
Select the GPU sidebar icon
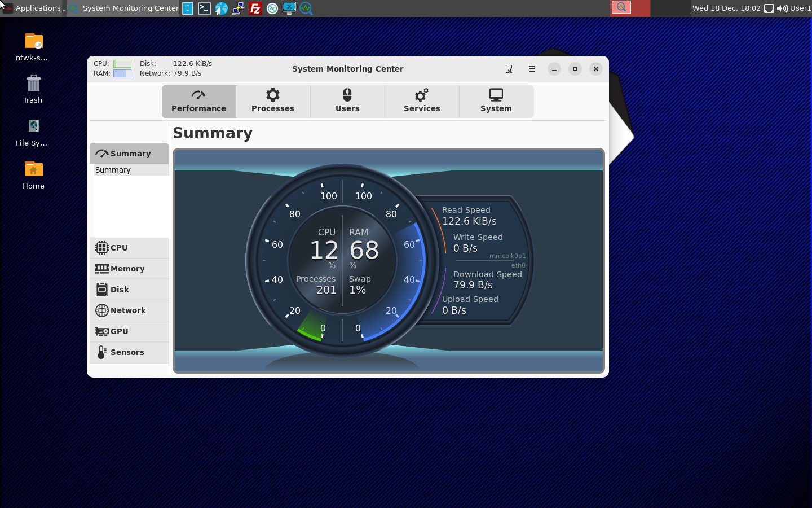(102, 331)
